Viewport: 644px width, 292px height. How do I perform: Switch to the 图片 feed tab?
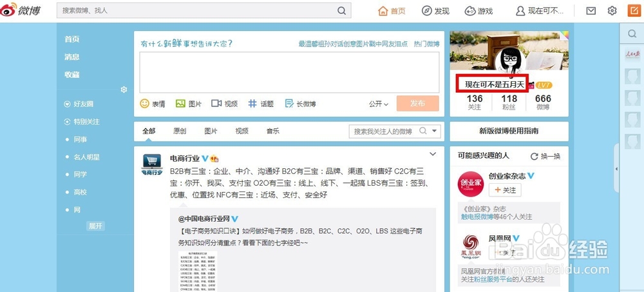(x=211, y=131)
